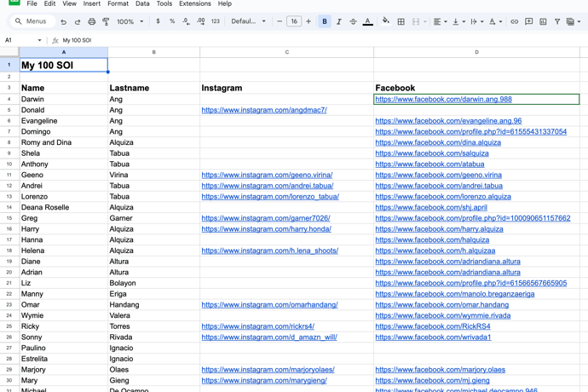Open Instagram link omarhandang

pos(269,304)
